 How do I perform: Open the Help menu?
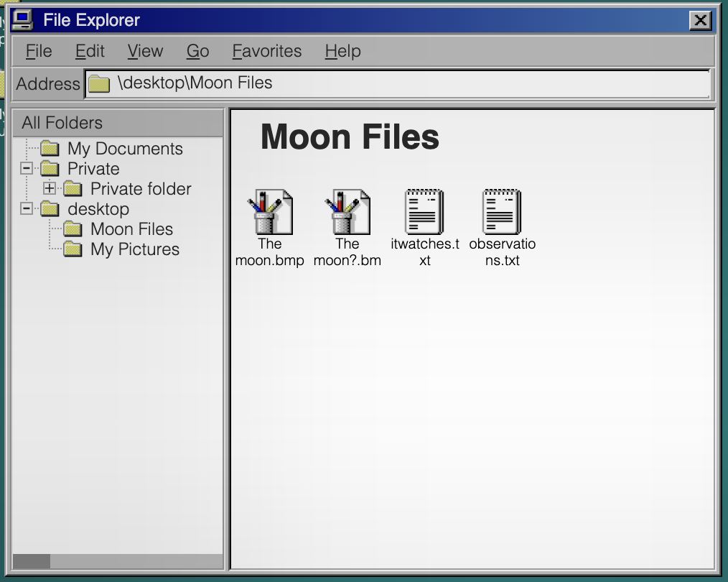(x=342, y=51)
